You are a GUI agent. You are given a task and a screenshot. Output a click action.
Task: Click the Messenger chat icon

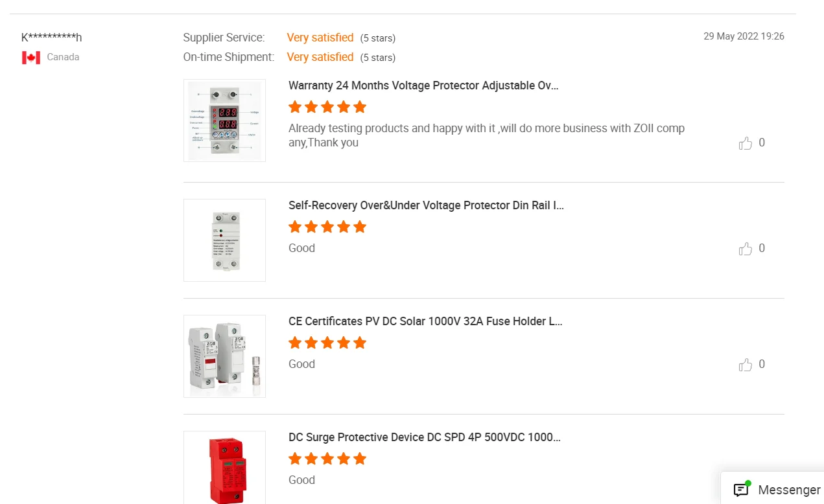742,490
